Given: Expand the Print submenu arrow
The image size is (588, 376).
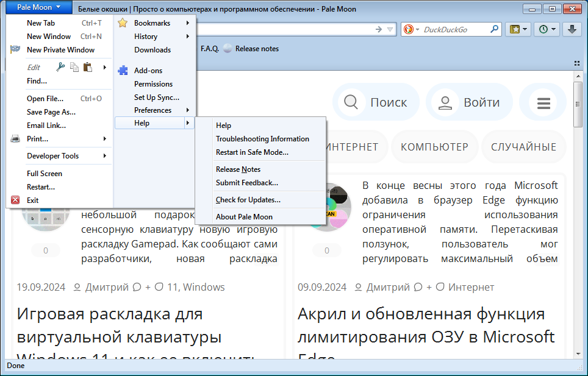Looking at the screenshot, I should pos(105,139).
